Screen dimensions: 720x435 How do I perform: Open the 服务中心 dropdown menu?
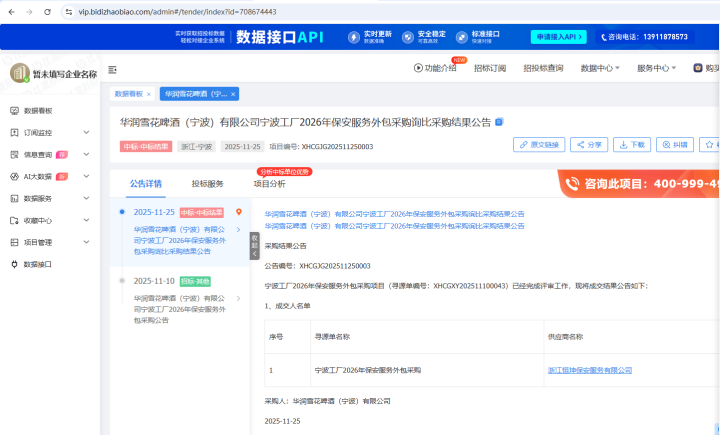(x=656, y=68)
